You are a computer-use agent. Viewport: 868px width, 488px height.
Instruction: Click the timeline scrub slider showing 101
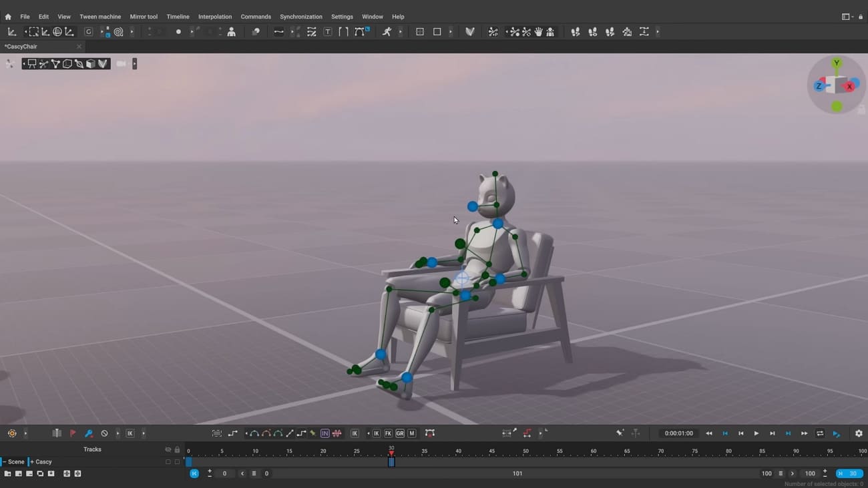point(516,473)
